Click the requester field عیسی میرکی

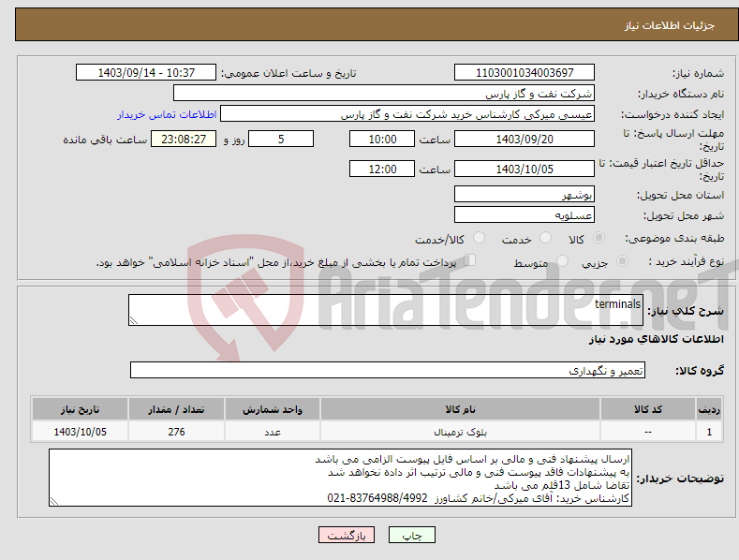coord(407,114)
